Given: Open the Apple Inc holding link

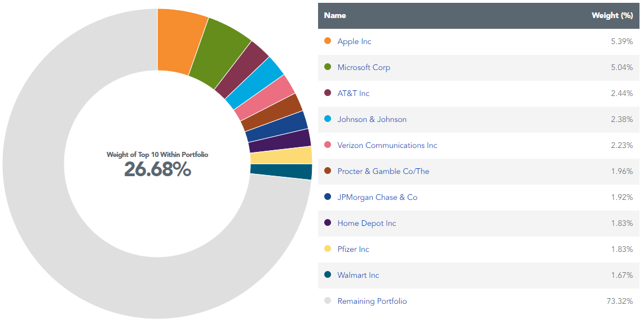Looking at the screenshot, I should (354, 42).
